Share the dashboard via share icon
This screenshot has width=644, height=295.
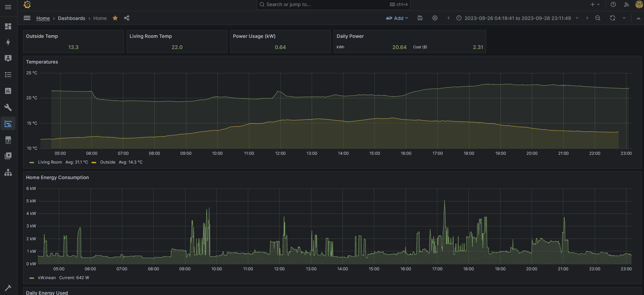pyautogui.click(x=127, y=18)
